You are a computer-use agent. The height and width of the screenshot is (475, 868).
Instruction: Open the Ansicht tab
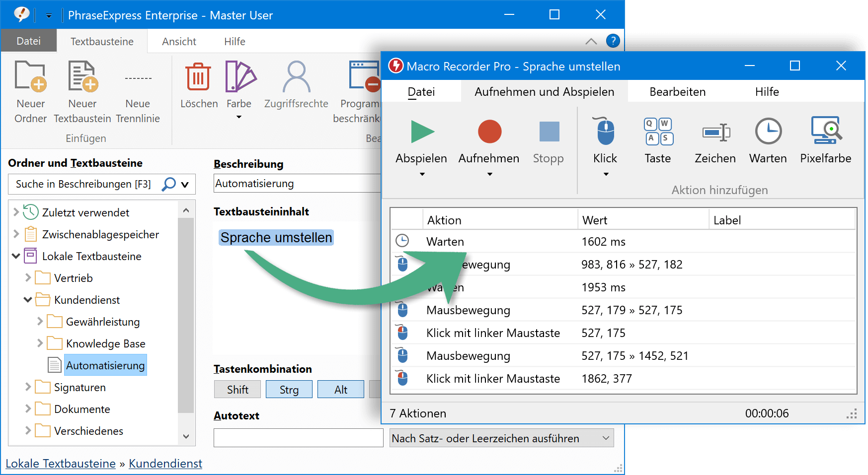tap(179, 42)
